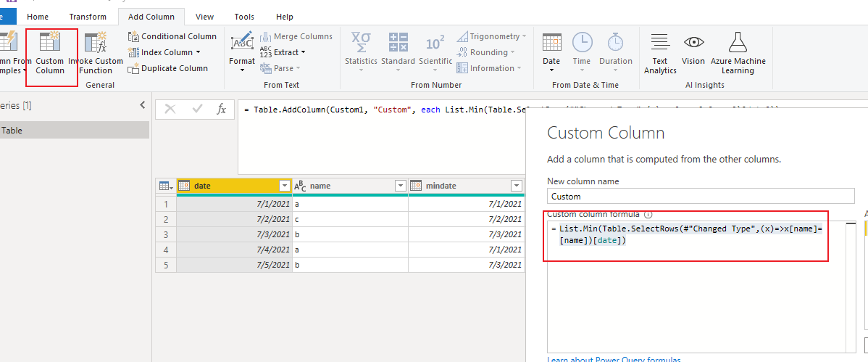Click the formula bar cancel X button
This screenshot has height=362, width=868.
170,110
